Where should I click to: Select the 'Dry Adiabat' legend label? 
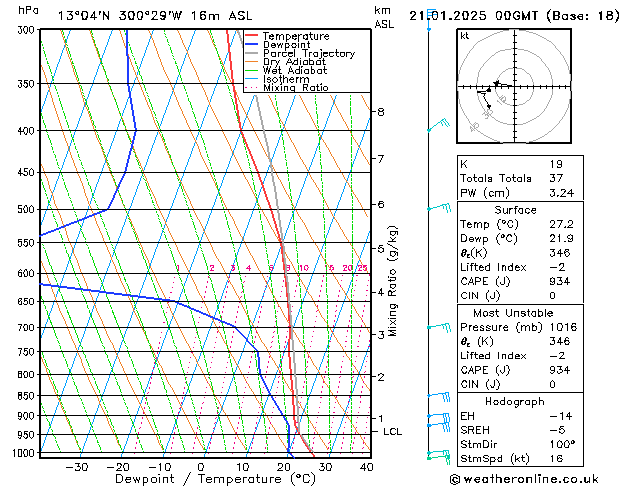tap(294, 62)
